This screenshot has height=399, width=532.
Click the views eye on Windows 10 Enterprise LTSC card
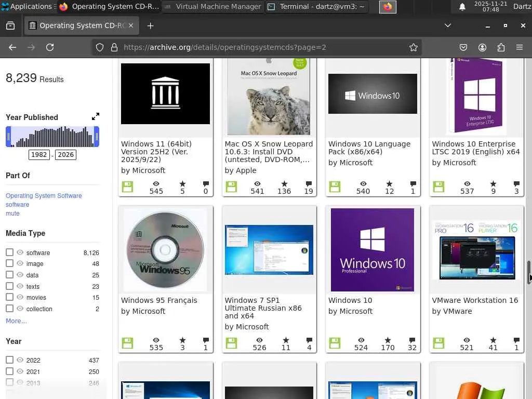pos(467,183)
